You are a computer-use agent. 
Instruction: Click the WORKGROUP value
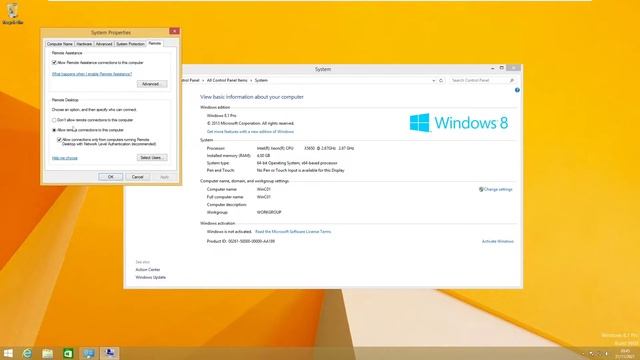click(269, 212)
